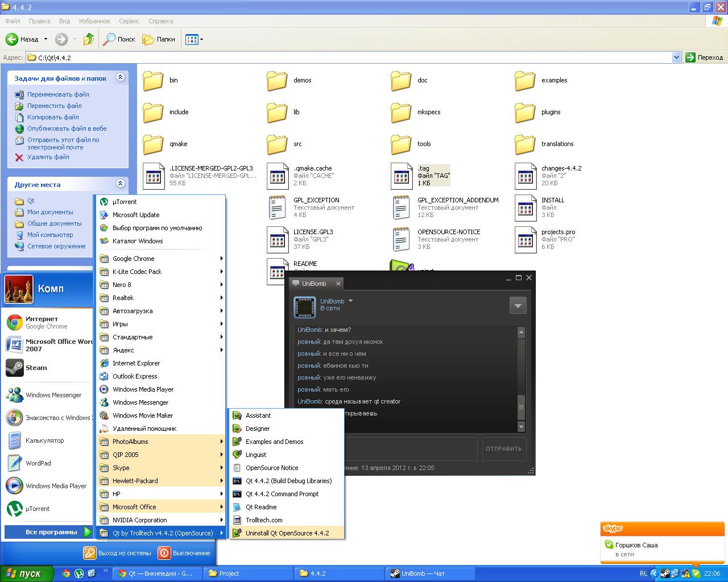The height and width of the screenshot is (582, 728).
Task: Collapse the Other places panel
Action: click(120, 183)
